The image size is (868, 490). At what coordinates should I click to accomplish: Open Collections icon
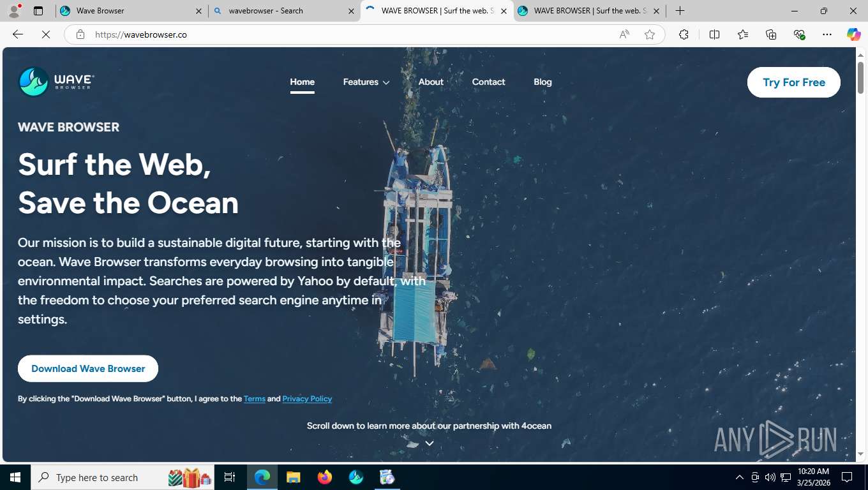(x=771, y=34)
